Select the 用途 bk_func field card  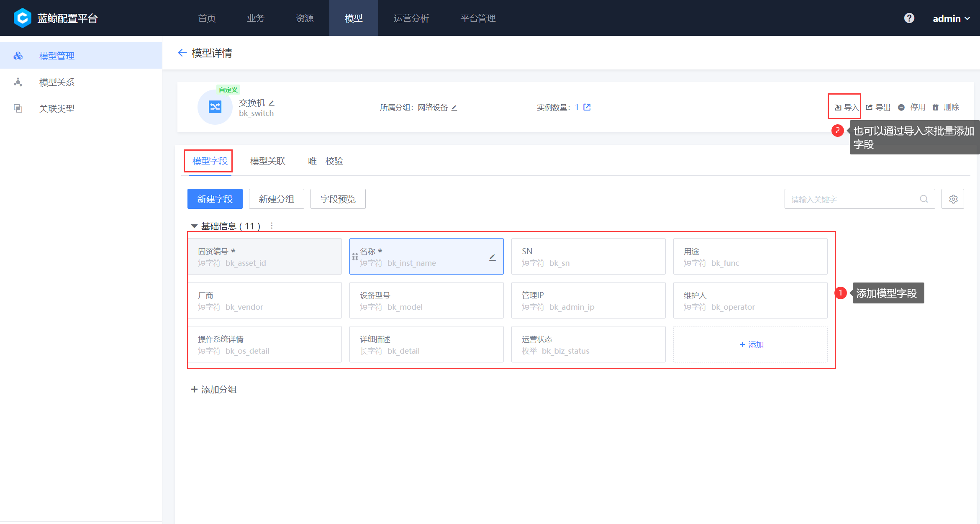click(750, 257)
